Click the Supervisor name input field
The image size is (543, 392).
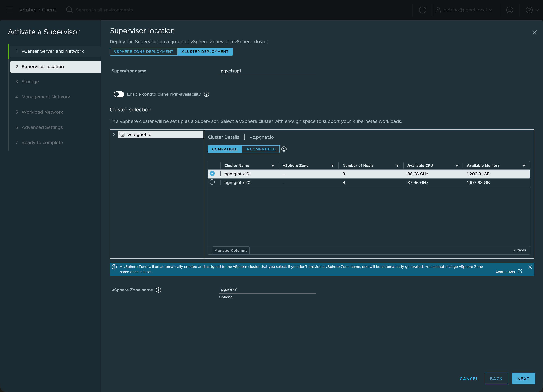(267, 71)
